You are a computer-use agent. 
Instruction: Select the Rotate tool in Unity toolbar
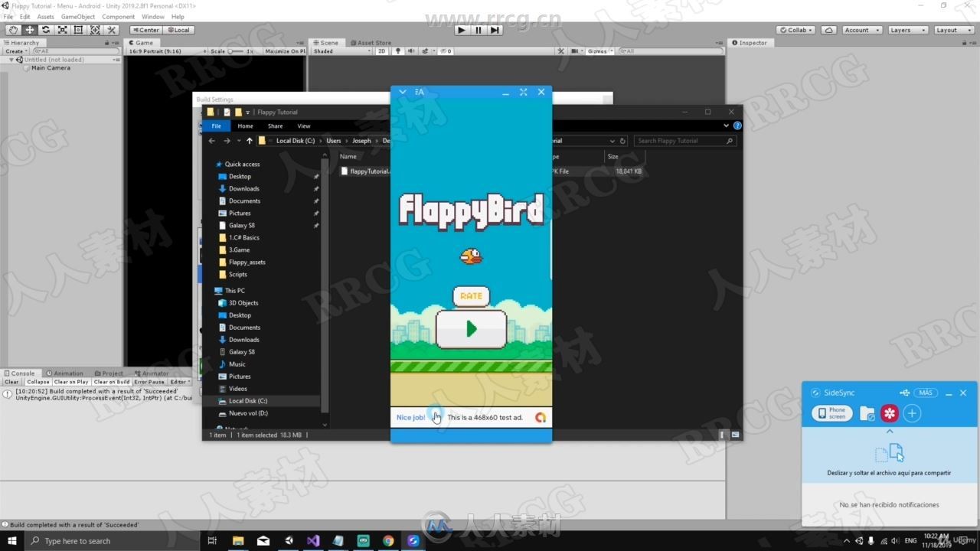click(46, 30)
